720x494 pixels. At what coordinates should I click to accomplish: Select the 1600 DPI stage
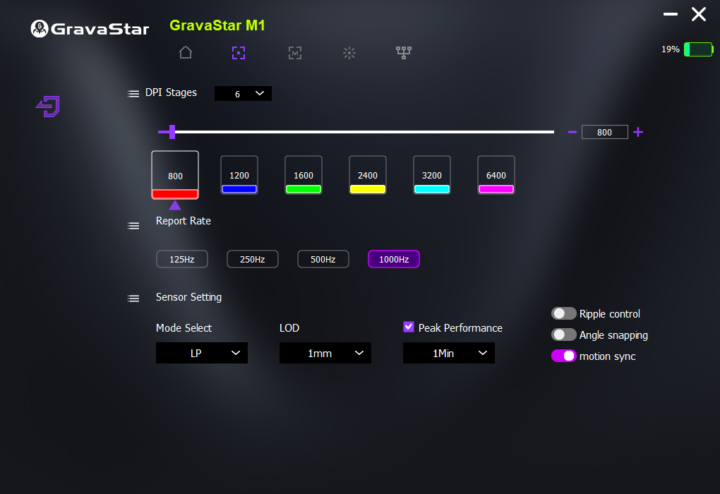[x=304, y=175]
